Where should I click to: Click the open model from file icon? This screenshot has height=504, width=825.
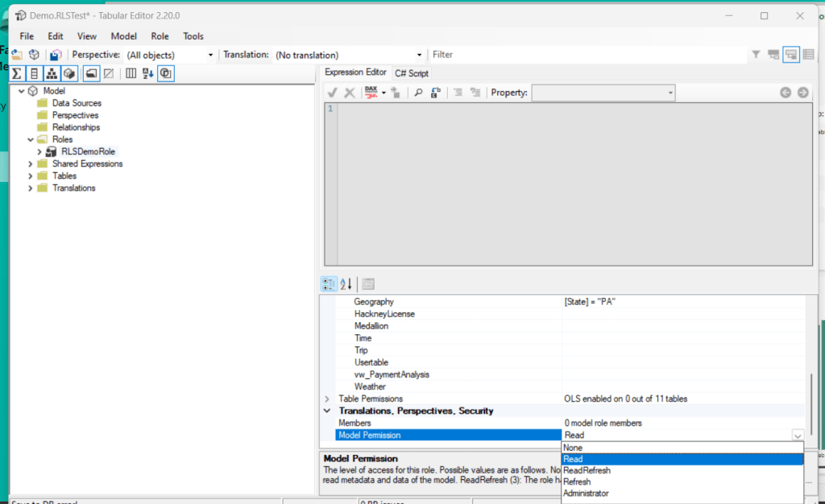pos(16,55)
